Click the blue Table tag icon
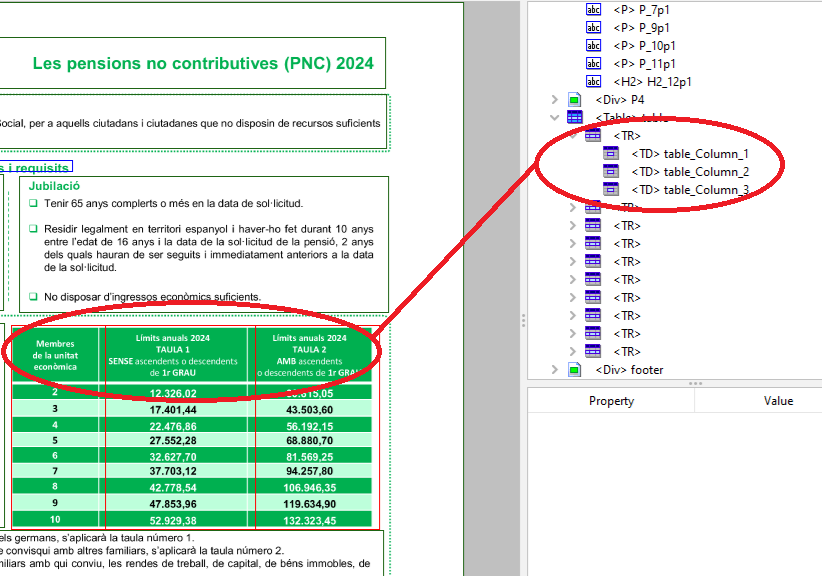Screen dimensions: 822x576 (x=575, y=117)
